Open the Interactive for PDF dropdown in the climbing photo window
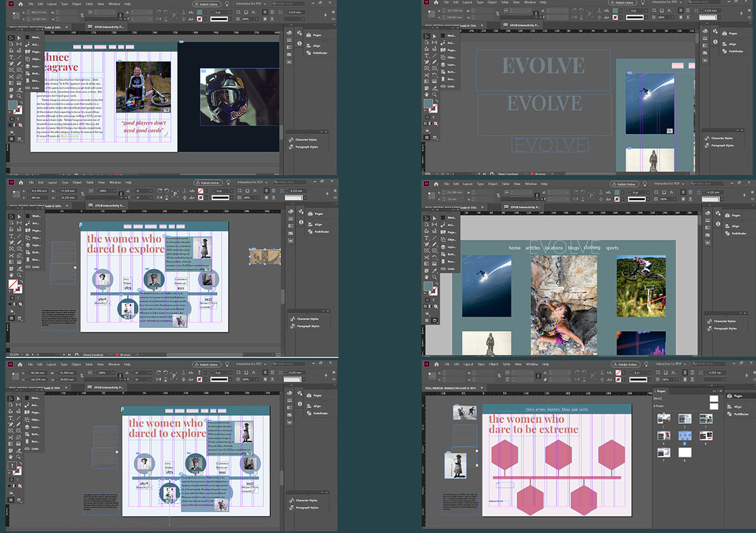756x533 pixels. (x=669, y=183)
